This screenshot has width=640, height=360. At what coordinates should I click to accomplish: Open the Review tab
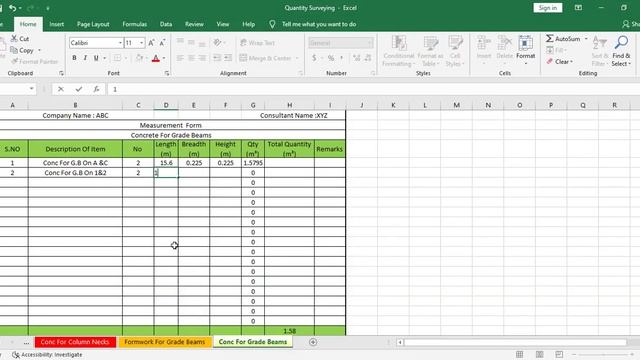[x=194, y=24]
